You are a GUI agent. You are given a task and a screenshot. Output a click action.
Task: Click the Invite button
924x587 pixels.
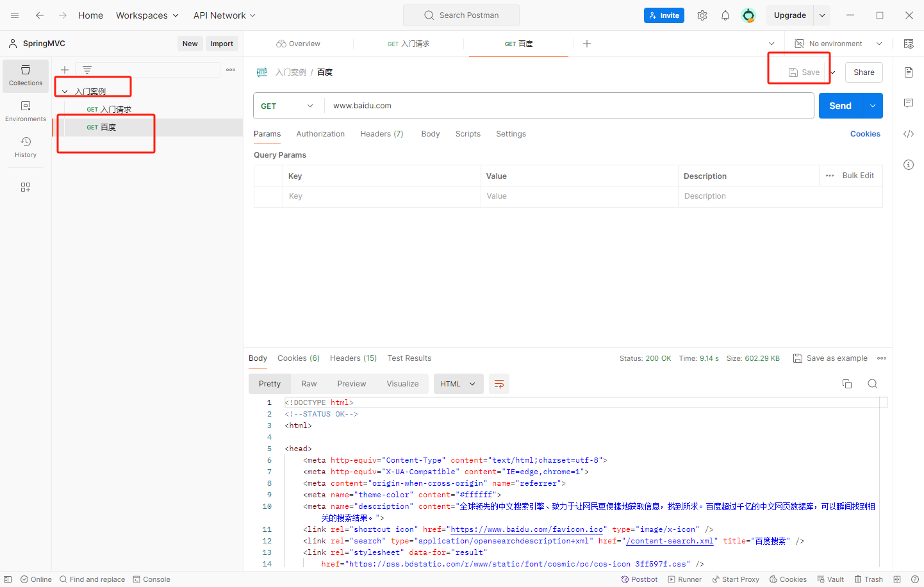tap(664, 15)
